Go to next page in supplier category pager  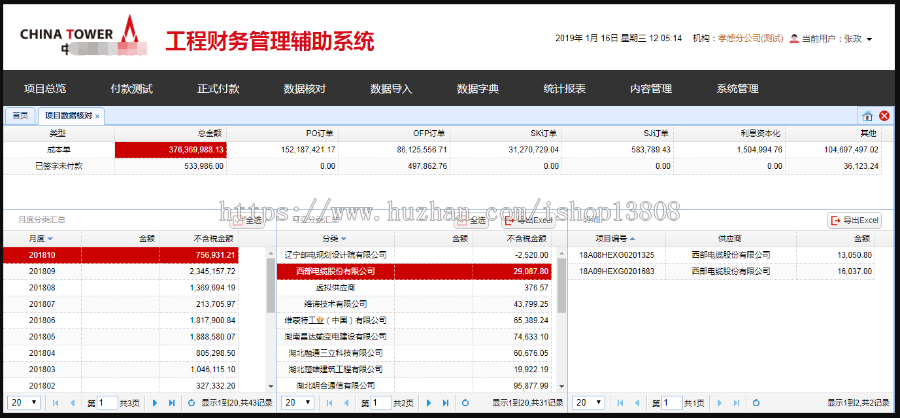(x=429, y=403)
